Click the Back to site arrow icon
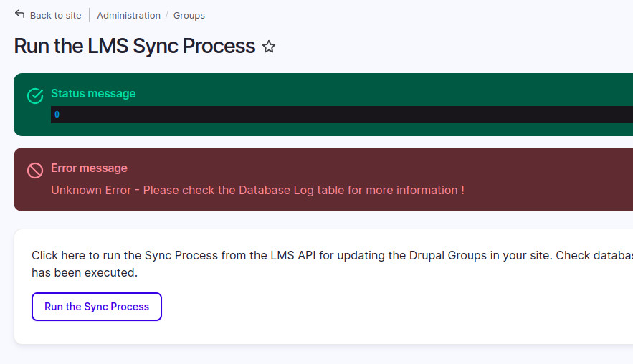Viewport: 633px width, 364px height. [20, 14]
